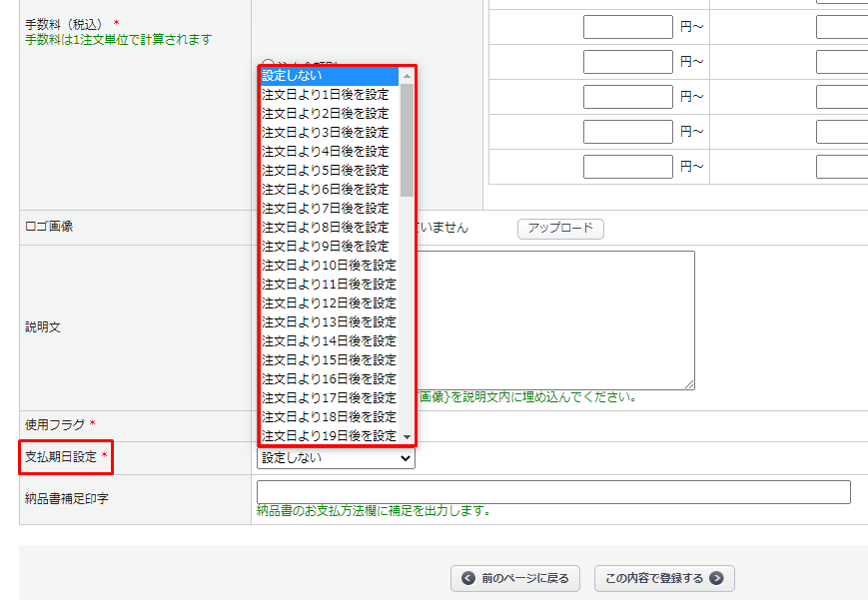
Task: Pick the 注文日より4日後を設定 option
Action: [329, 151]
